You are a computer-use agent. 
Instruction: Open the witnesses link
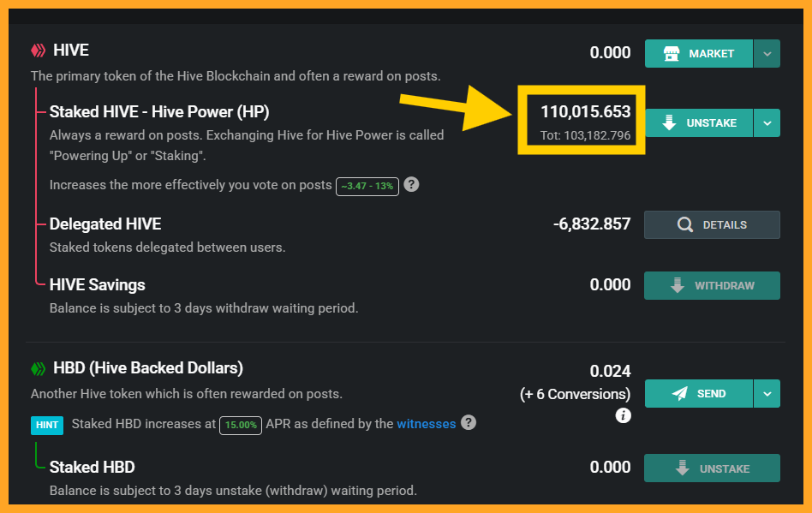click(x=426, y=423)
